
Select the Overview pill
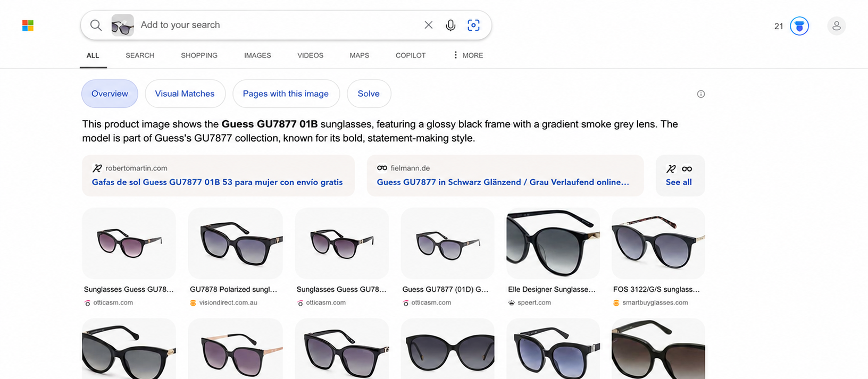[x=110, y=94]
